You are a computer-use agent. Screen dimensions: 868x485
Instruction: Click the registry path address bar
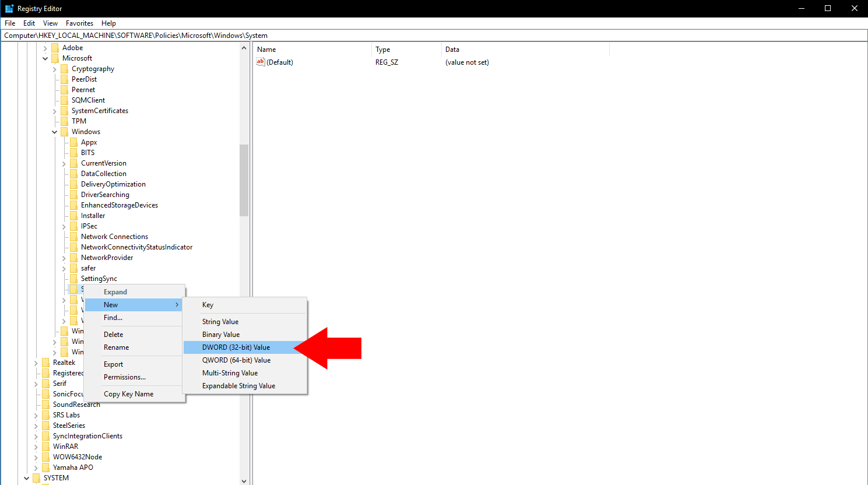tap(434, 36)
